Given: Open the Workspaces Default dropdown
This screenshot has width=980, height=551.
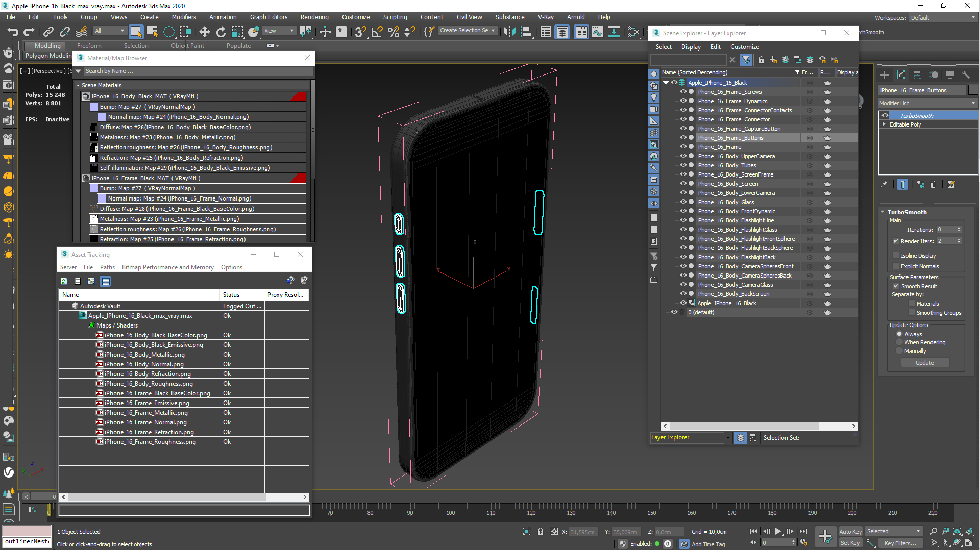Looking at the screenshot, I should (943, 18).
